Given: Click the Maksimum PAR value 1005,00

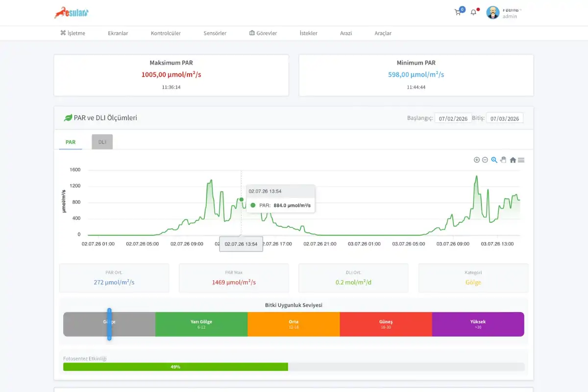Looking at the screenshot, I should coord(171,74).
